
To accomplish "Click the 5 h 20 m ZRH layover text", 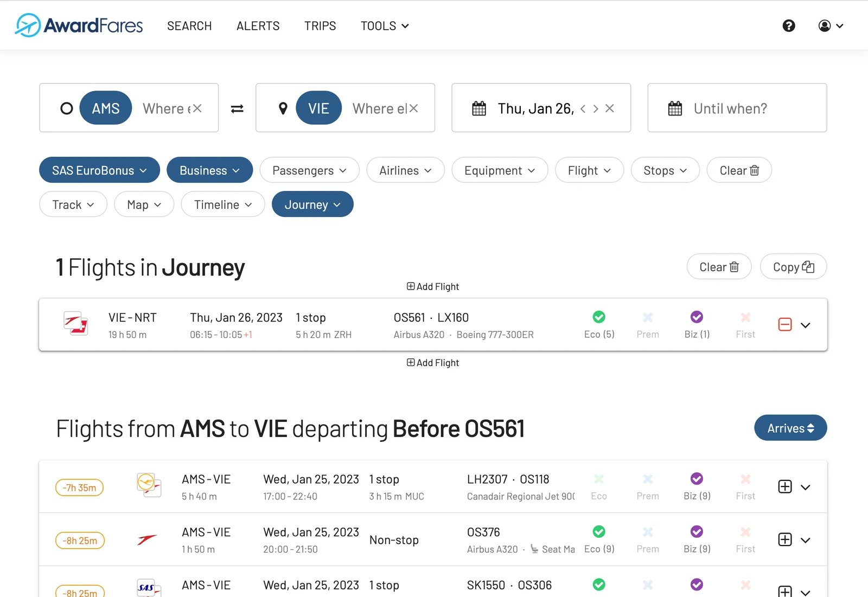I will 323,335.
